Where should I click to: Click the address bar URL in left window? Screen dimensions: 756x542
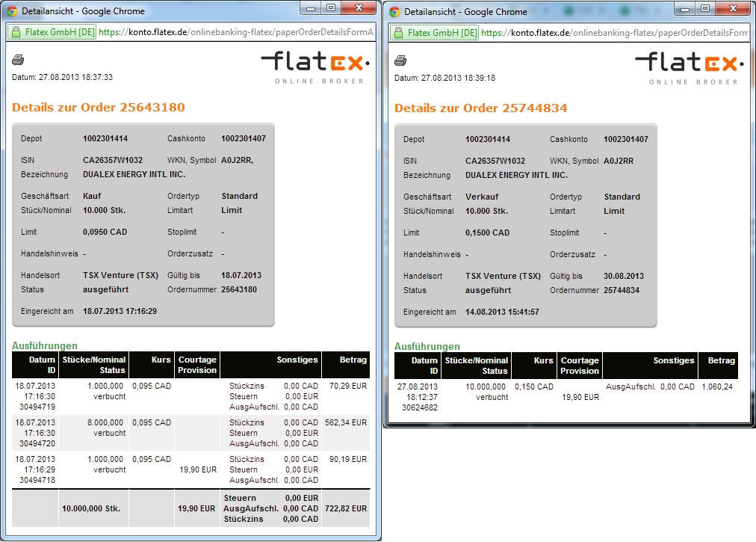tap(236, 32)
